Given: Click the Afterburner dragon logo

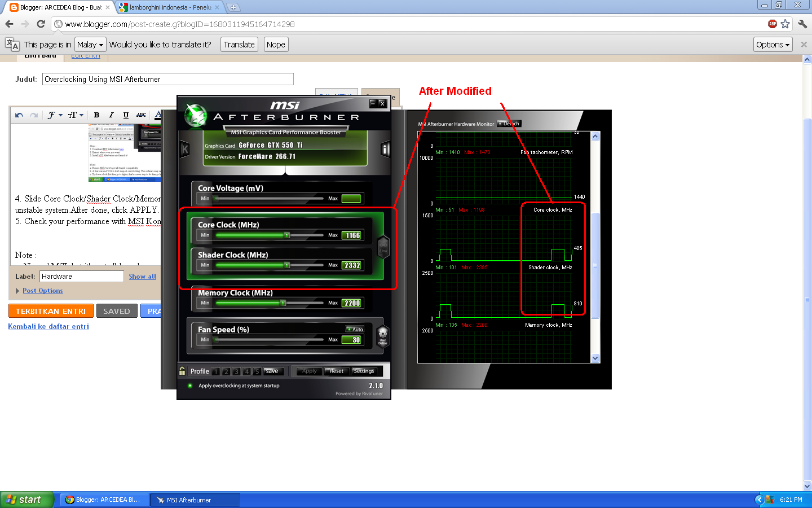Looking at the screenshot, I should click(196, 116).
